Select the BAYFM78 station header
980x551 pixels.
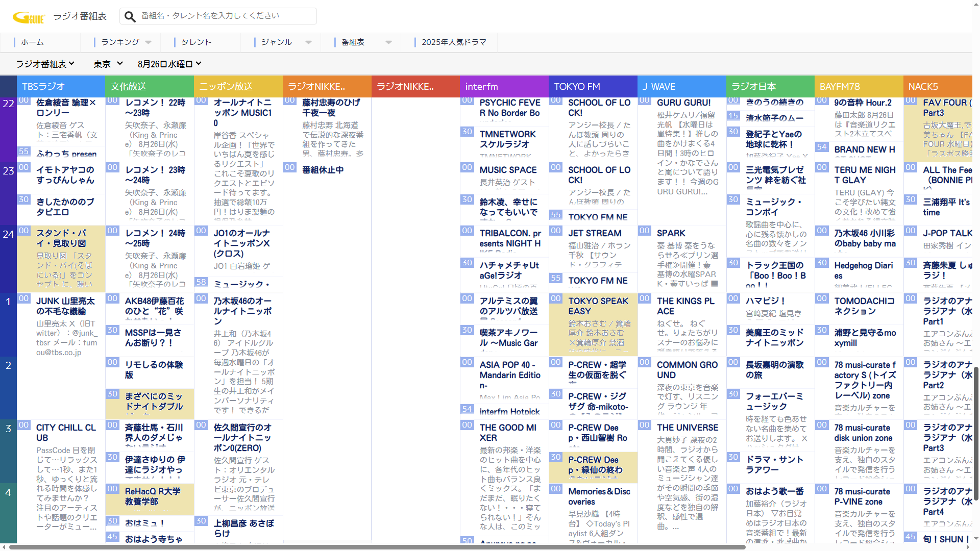point(859,87)
